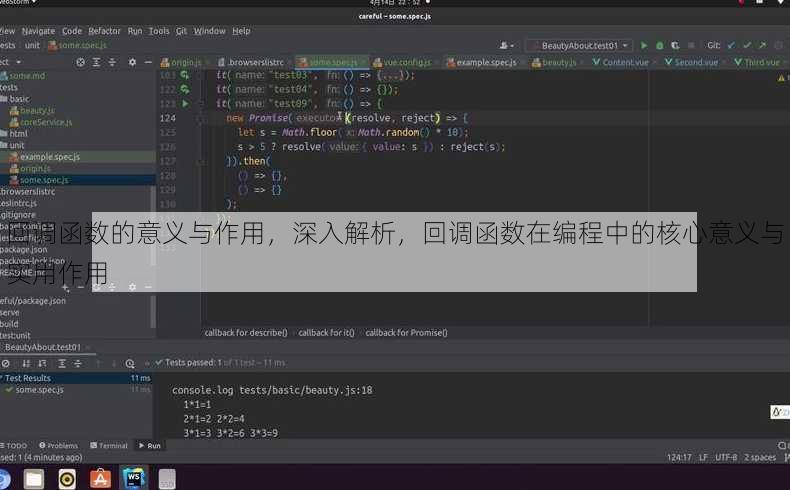
Task: Click the stop process square icon
Action: tap(691, 45)
